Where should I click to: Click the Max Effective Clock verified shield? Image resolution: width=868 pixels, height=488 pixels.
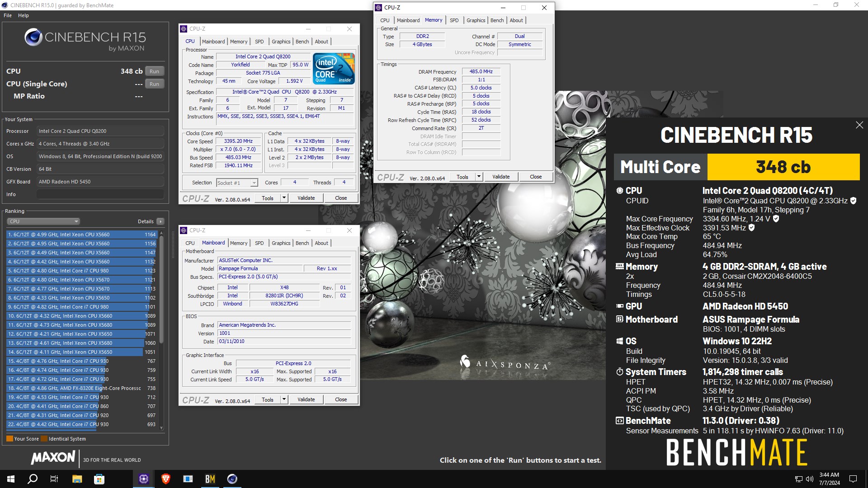(751, 228)
